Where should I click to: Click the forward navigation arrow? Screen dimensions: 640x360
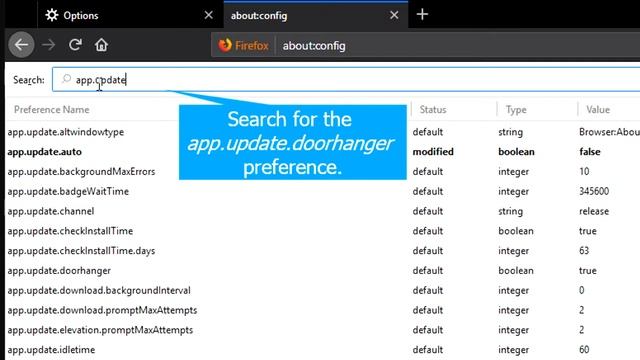49,44
